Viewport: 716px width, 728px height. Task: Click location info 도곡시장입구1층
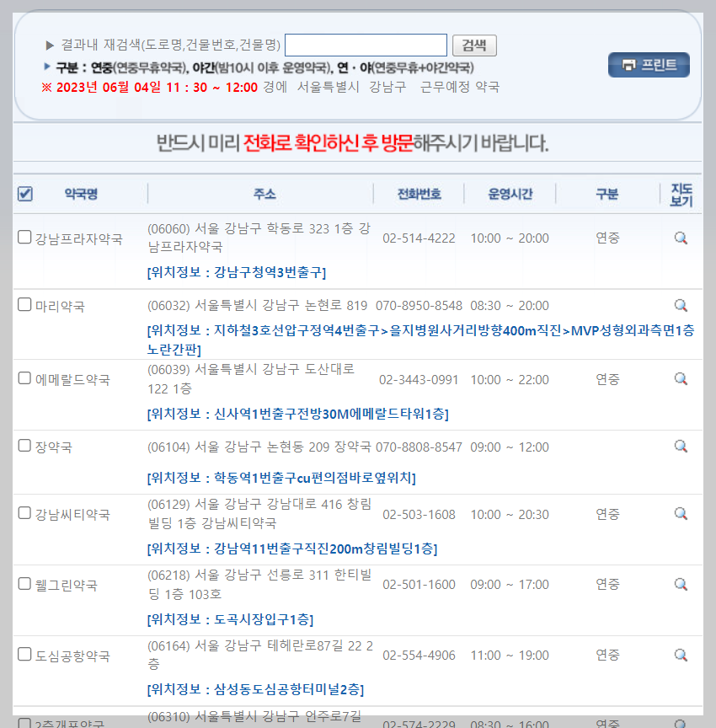[x=230, y=619]
